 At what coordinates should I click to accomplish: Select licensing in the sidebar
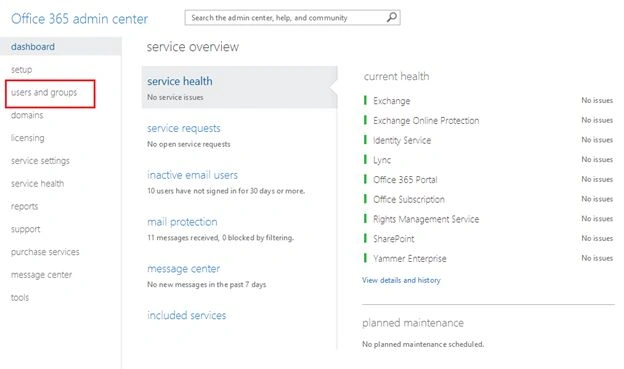pyautogui.click(x=27, y=138)
